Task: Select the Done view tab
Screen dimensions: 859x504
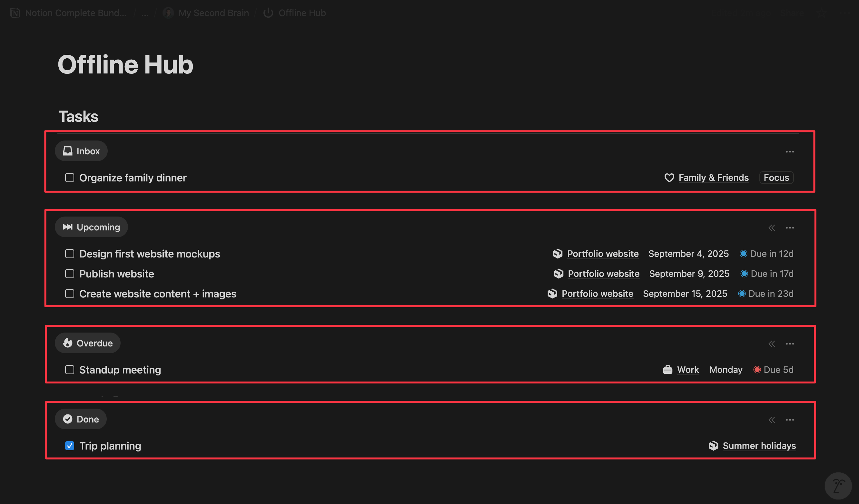Action: [x=81, y=419]
